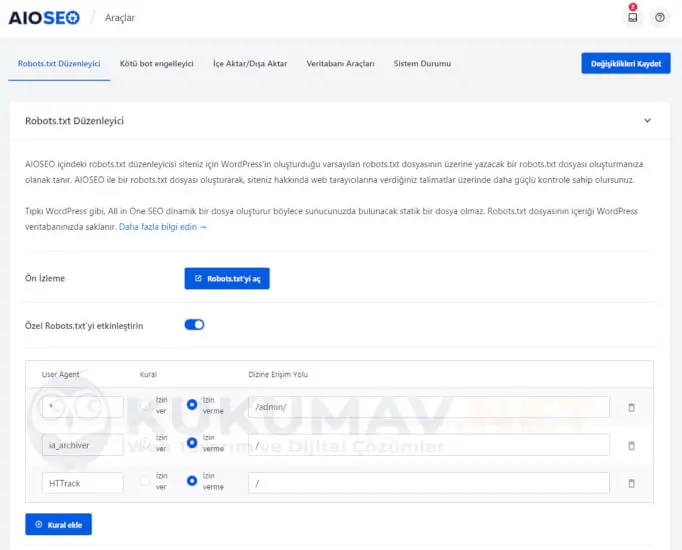682x550 pixels.
Task: Click the Kural column header
Action: pyautogui.click(x=148, y=374)
